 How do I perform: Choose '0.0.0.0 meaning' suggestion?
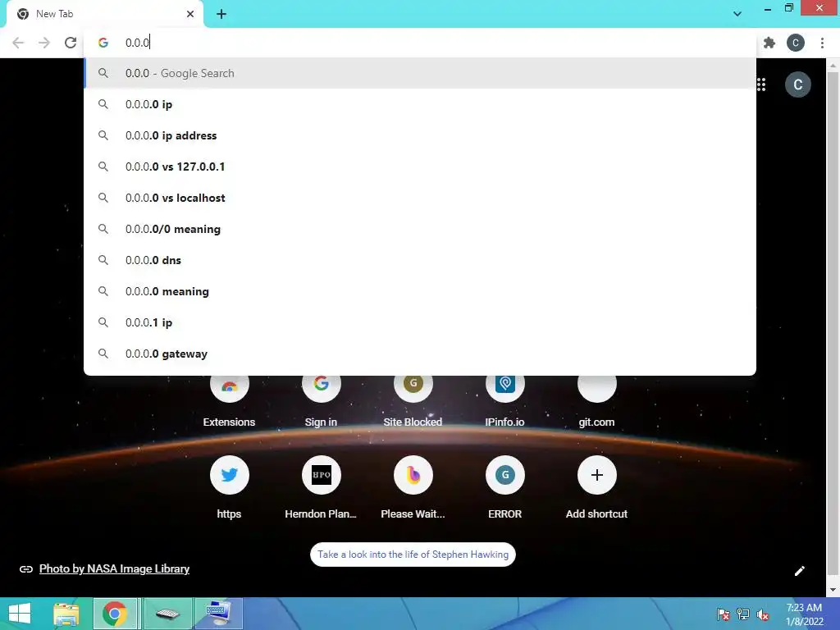[420, 291]
